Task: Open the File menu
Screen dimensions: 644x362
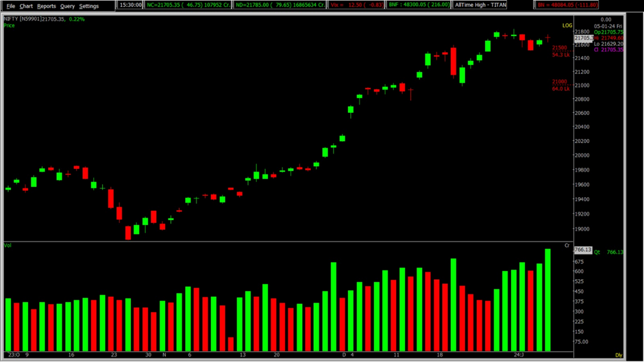Action: 11,6
